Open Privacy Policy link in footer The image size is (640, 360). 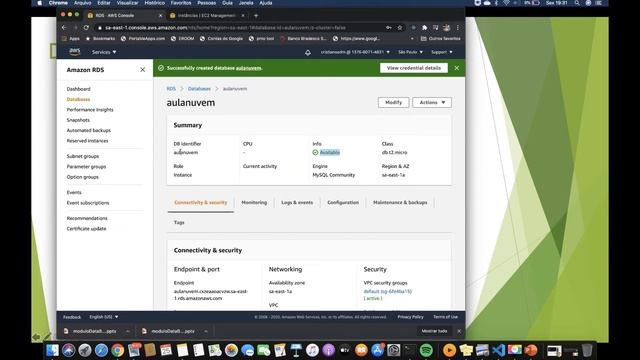coord(410,317)
